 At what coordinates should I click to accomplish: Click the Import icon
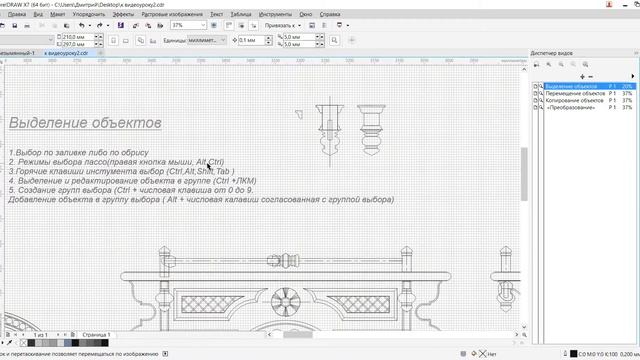[x=136, y=26]
